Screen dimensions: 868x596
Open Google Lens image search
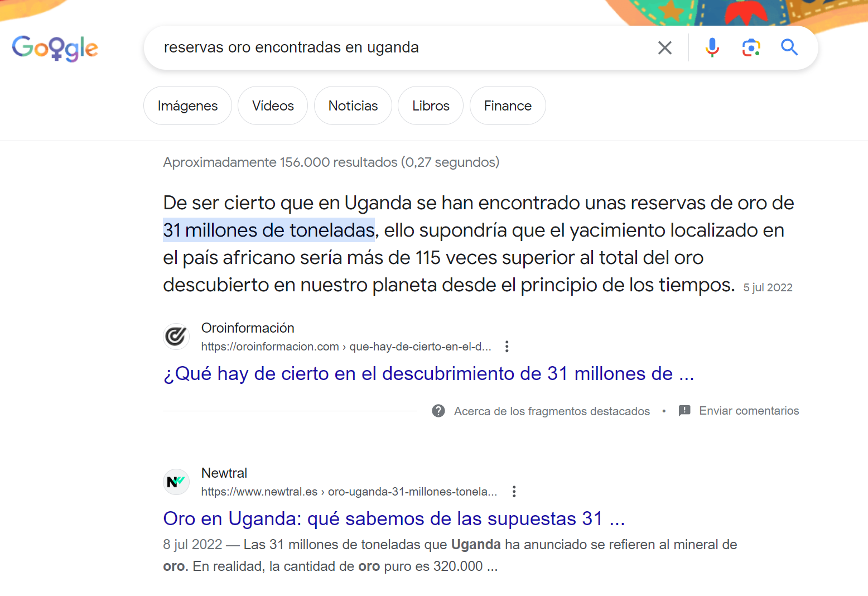click(751, 48)
